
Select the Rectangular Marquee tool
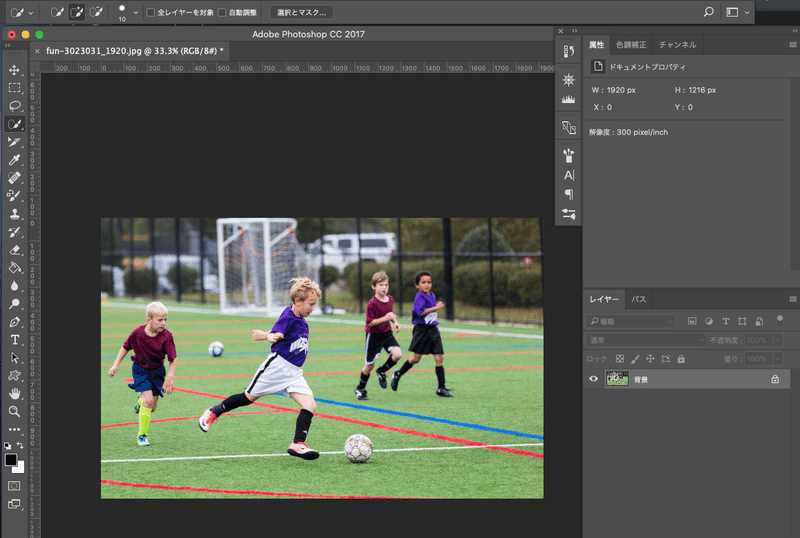point(14,88)
